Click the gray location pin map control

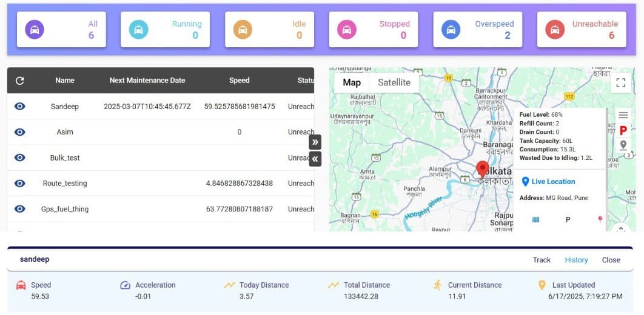[x=623, y=145]
